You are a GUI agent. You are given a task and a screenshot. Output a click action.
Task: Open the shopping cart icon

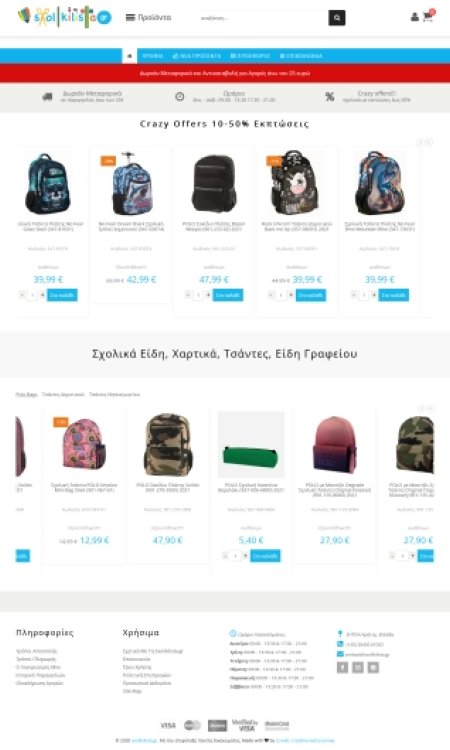(428, 17)
